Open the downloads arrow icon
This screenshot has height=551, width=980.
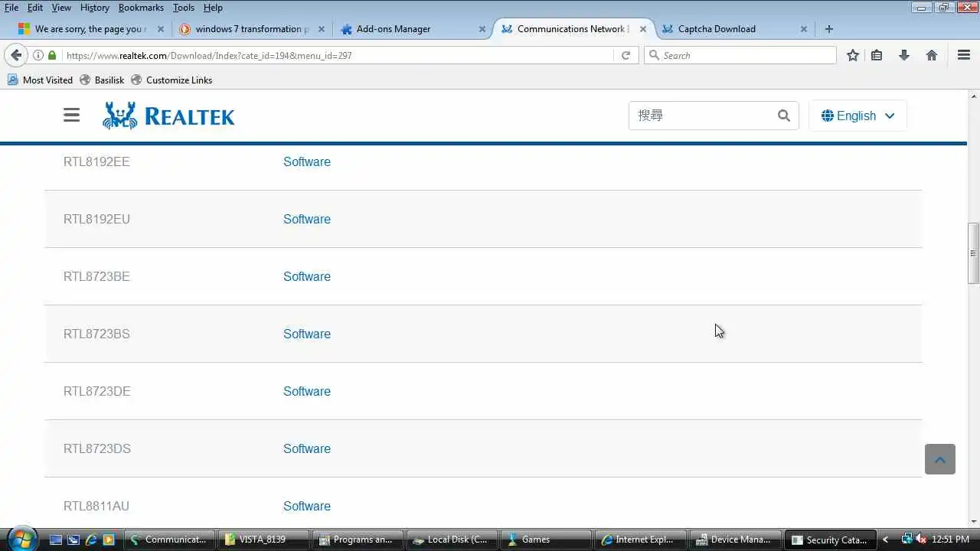point(904,55)
